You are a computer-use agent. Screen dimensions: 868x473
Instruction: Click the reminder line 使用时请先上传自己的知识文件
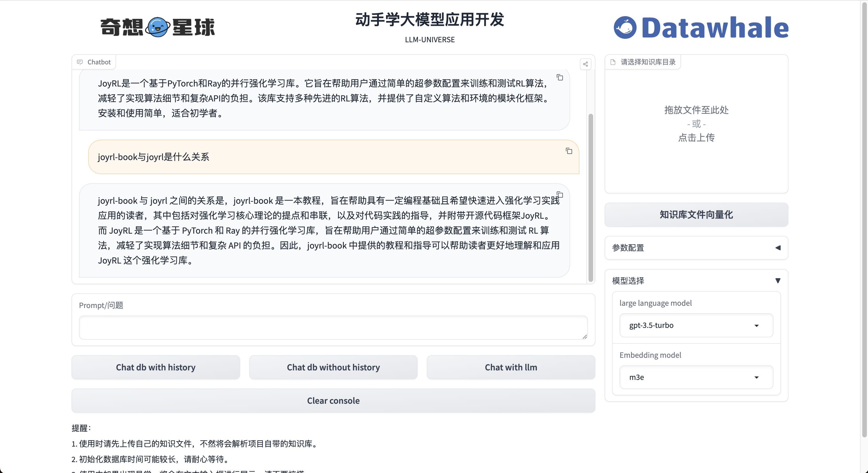[194, 444]
